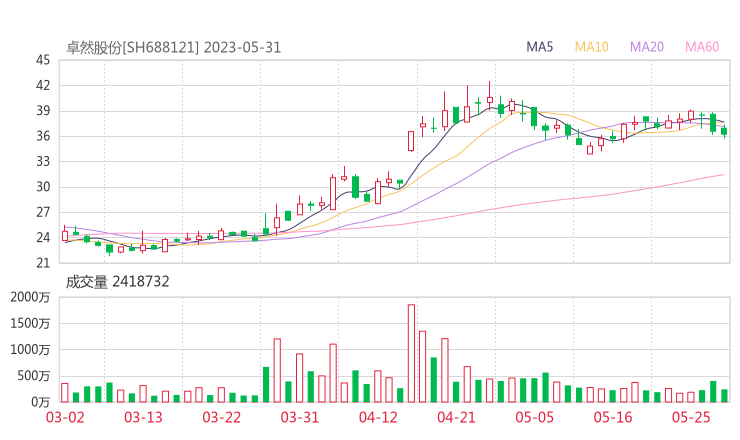Screen dimensions: 740x440
Task: Click the 03-22 date axis label
Action: [x=222, y=417]
